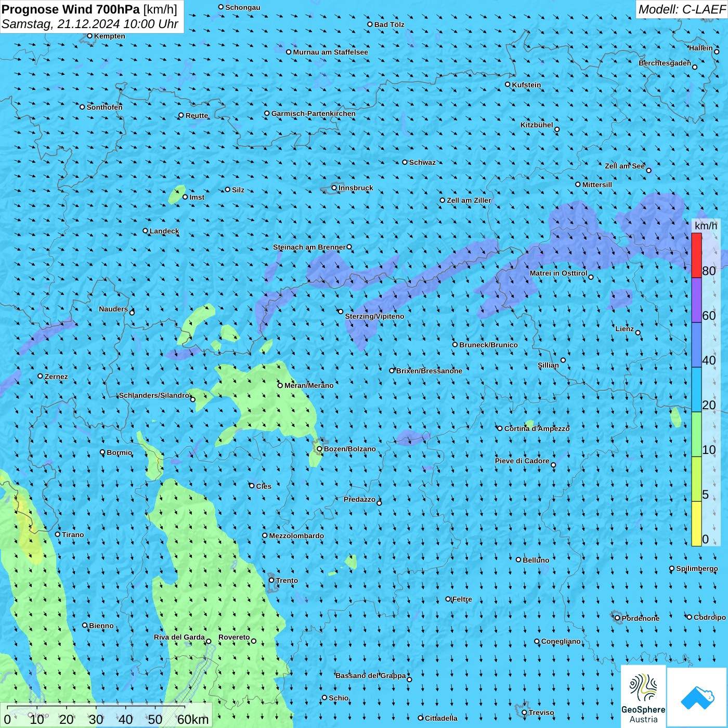Click the km/h legend heading
Image resolution: width=728 pixels, height=728 pixels.
coord(706,226)
